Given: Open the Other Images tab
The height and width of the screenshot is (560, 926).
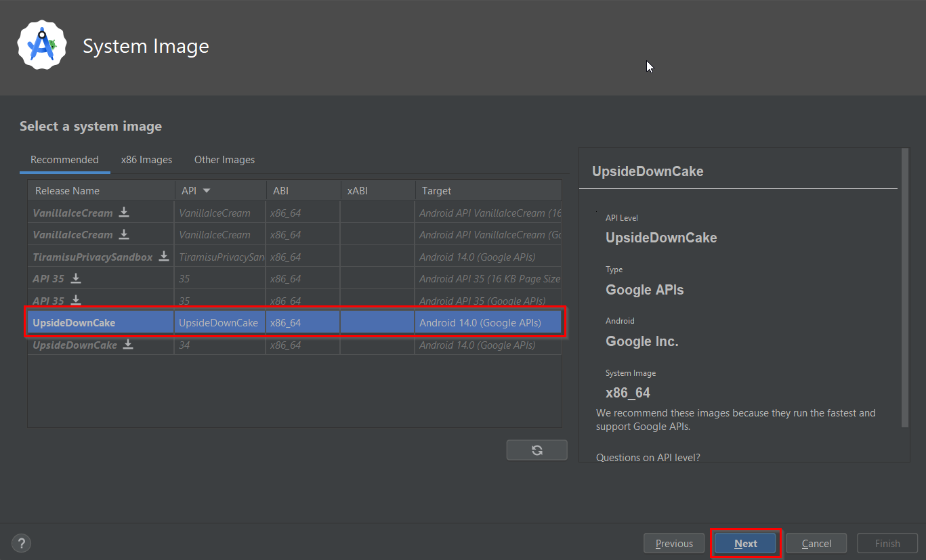Looking at the screenshot, I should pyautogui.click(x=224, y=160).
